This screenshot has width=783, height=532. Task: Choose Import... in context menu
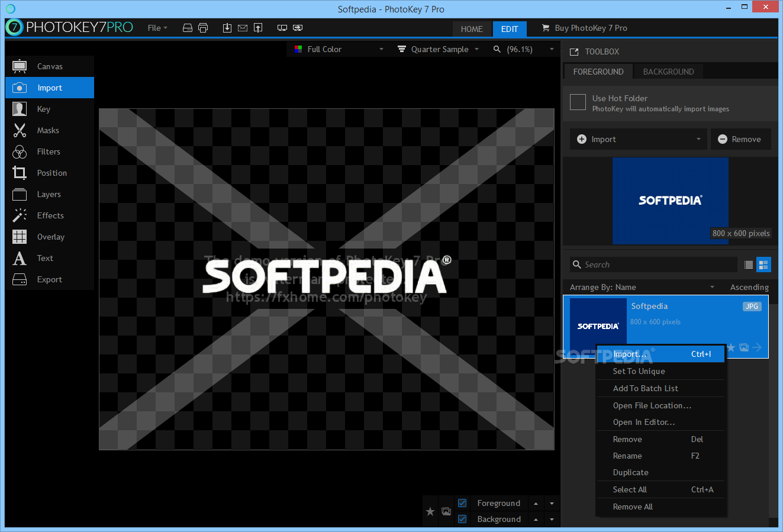click(660, 354)
